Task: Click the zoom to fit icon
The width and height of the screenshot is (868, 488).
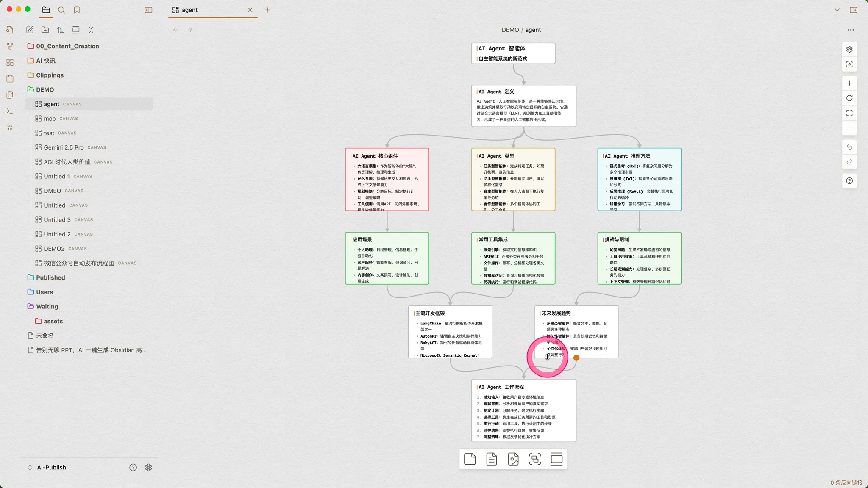Action: point(849,113)
